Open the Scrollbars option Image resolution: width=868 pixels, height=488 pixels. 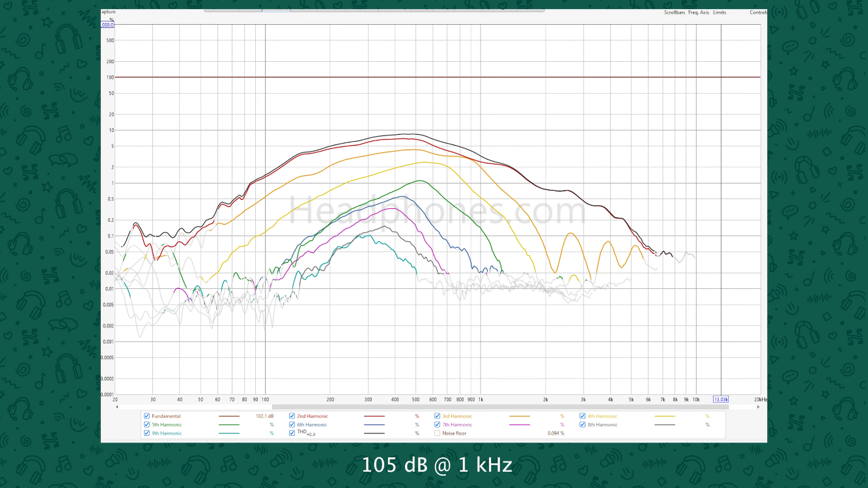tap(675, 12)
